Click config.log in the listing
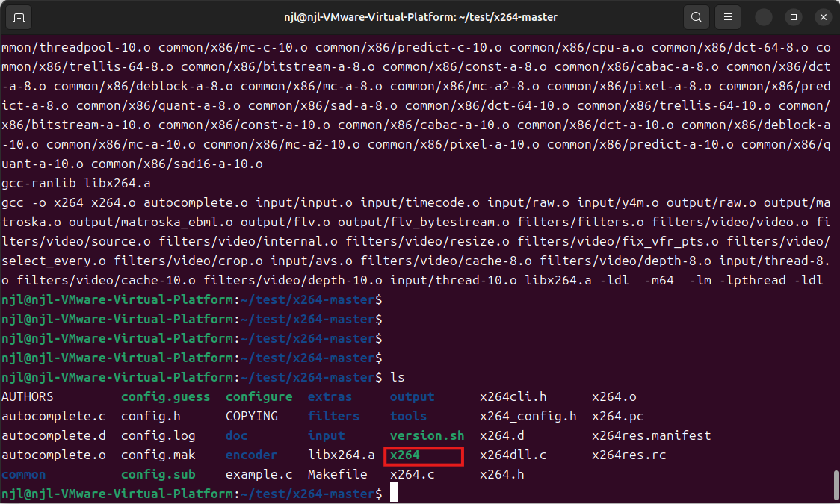Viewport: 840px width, 504px height. (158, 435)
